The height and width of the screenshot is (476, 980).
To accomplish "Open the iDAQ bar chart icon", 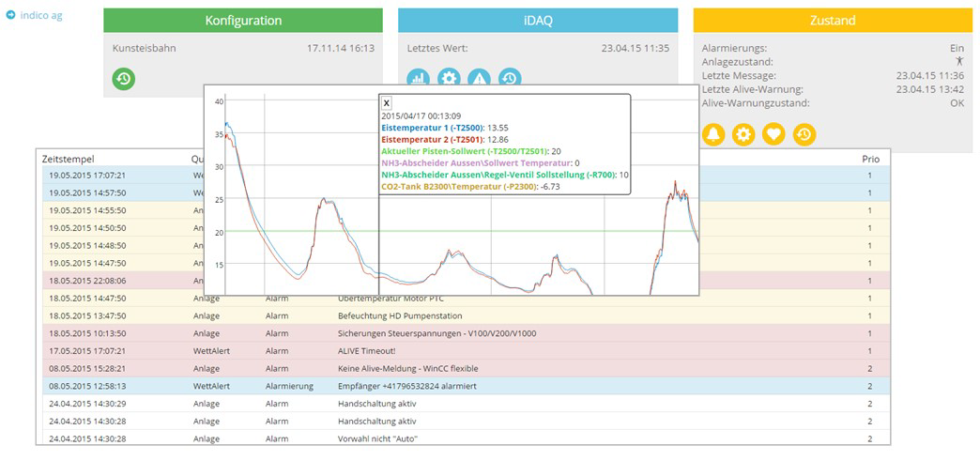I will (x=418, y=78).
